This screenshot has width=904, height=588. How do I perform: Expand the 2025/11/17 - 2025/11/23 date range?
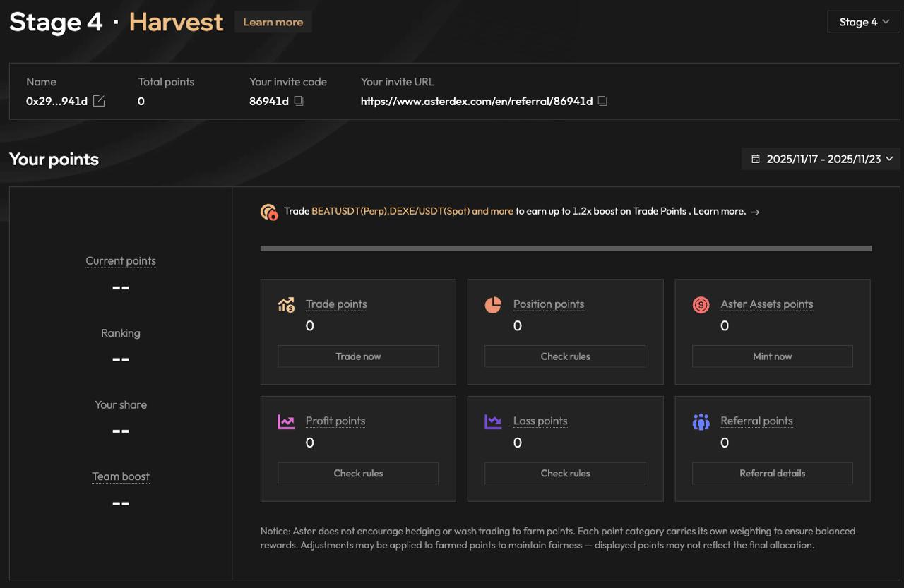pyautogui.click(x=822, y=159)
